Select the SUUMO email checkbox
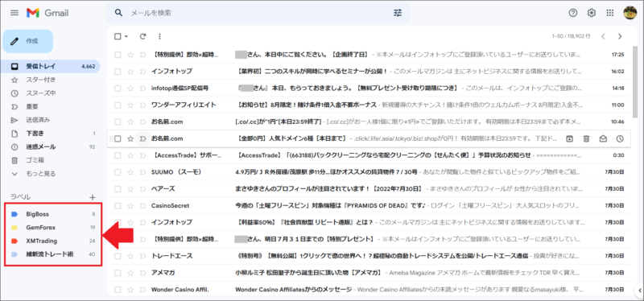This screenshot has height=301, width=644. click(118, 172)
